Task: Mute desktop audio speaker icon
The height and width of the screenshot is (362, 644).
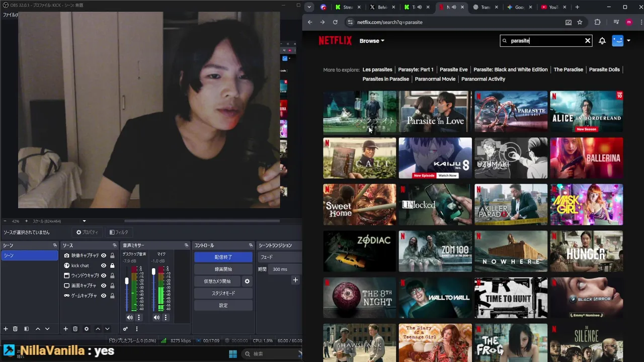Action: coord(129,317)
